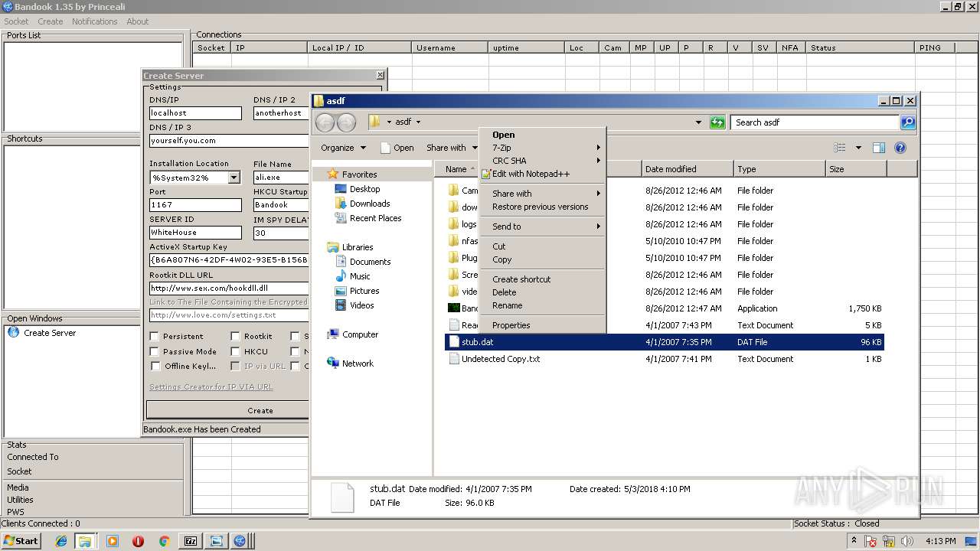Click the Open toolbar button in Explorer
980x551 pixels.
tap(397, 148)
